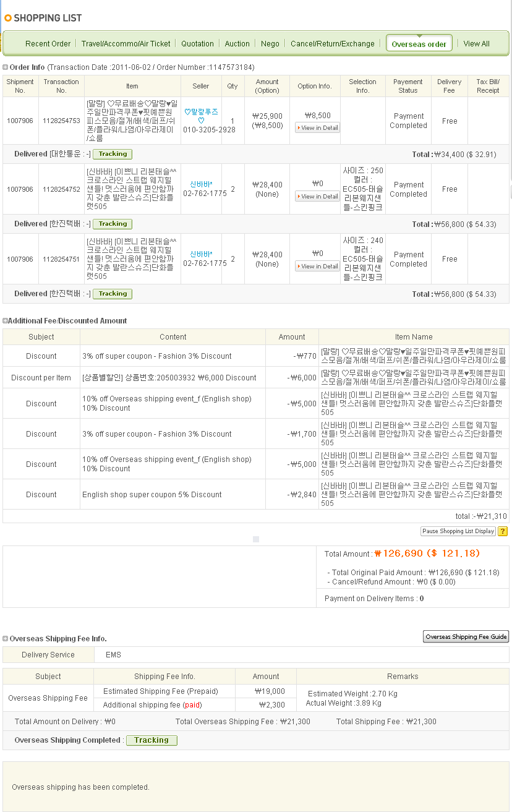
Task: Switch to View All tab
Action: (x=476, y=44)
